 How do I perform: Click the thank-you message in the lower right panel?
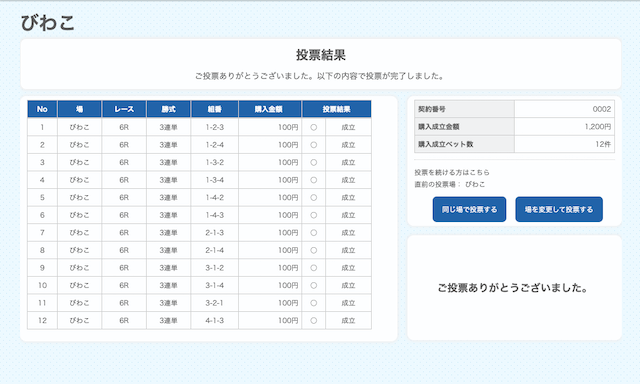pos(513,288)
